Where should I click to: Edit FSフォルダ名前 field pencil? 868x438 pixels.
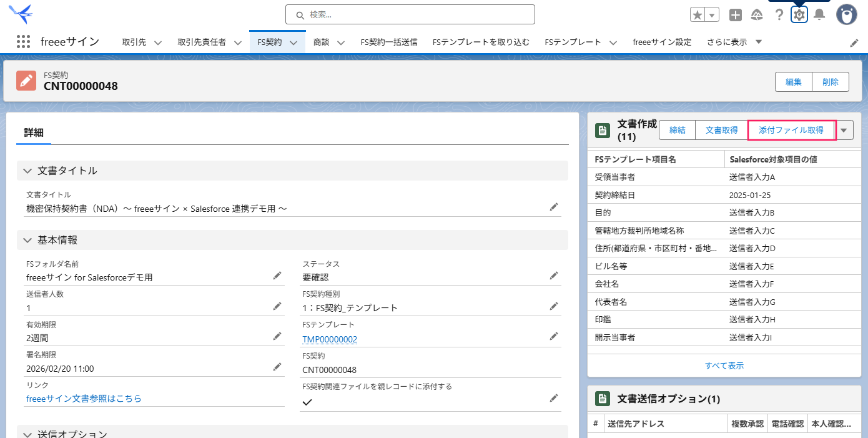point(277,276)
